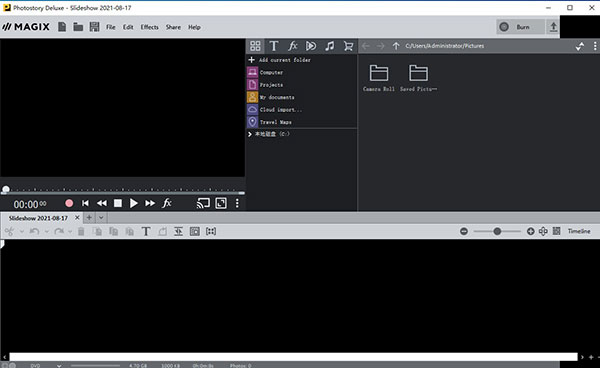
Task: Open the media browser three-dot options menu
Action: tap(595, 46)
